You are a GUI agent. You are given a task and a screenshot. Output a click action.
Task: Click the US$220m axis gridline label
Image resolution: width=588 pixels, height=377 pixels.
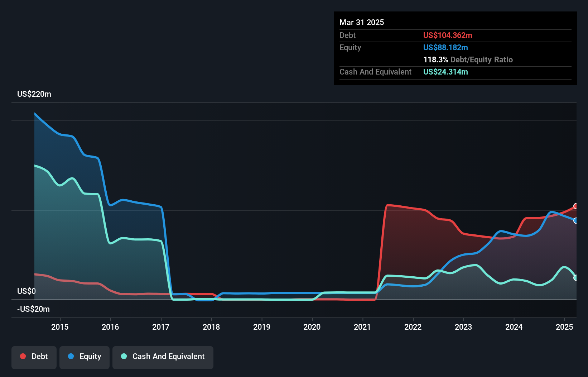(34, 94)
